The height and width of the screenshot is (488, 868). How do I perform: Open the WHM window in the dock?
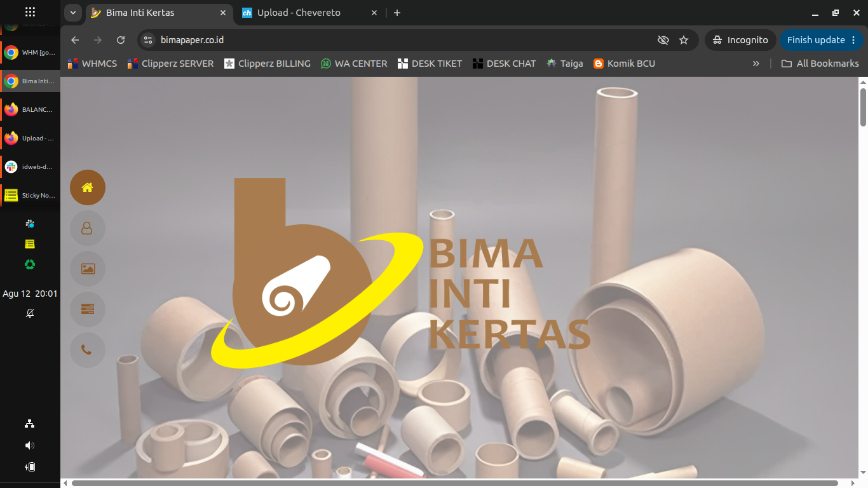pos(30,53)
